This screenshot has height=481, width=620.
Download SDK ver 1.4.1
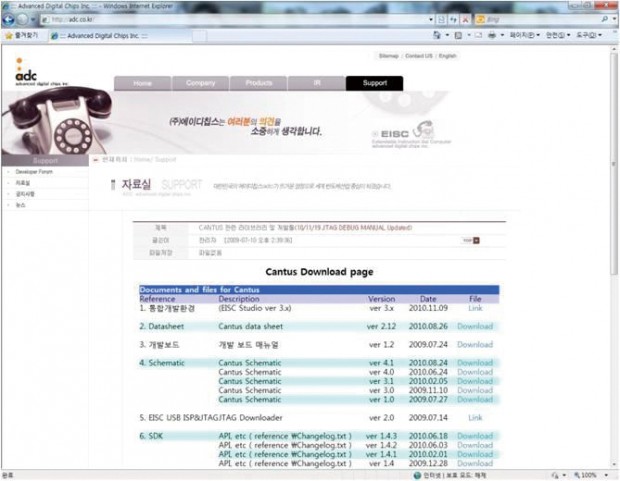[475, 454]
